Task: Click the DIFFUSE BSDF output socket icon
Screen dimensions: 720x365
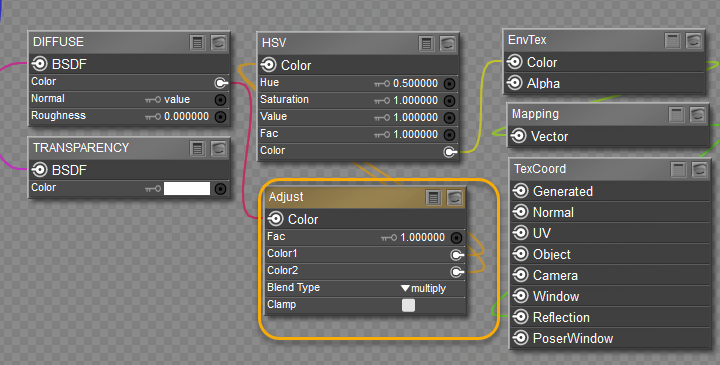Action: pyautogui.click(x=39, y=64)
